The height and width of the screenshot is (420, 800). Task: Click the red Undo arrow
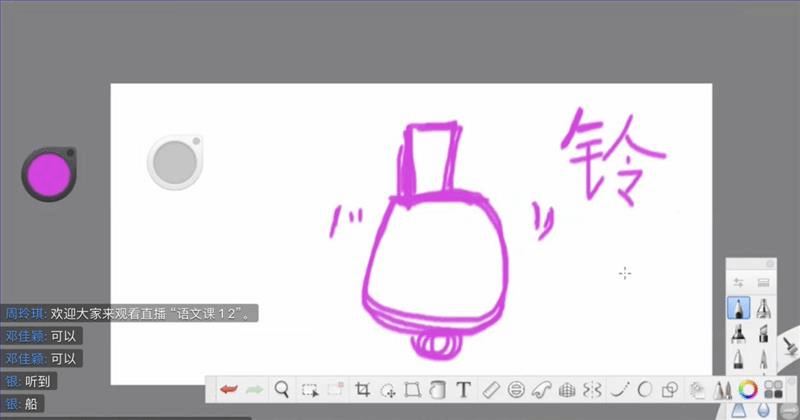228,389
